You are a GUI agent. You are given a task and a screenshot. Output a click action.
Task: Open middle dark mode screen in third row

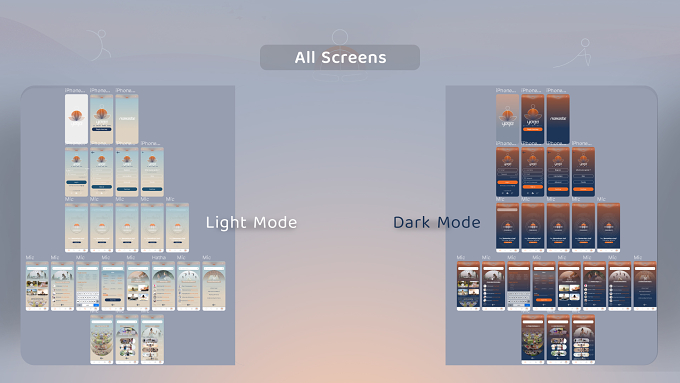click(558, 227)
